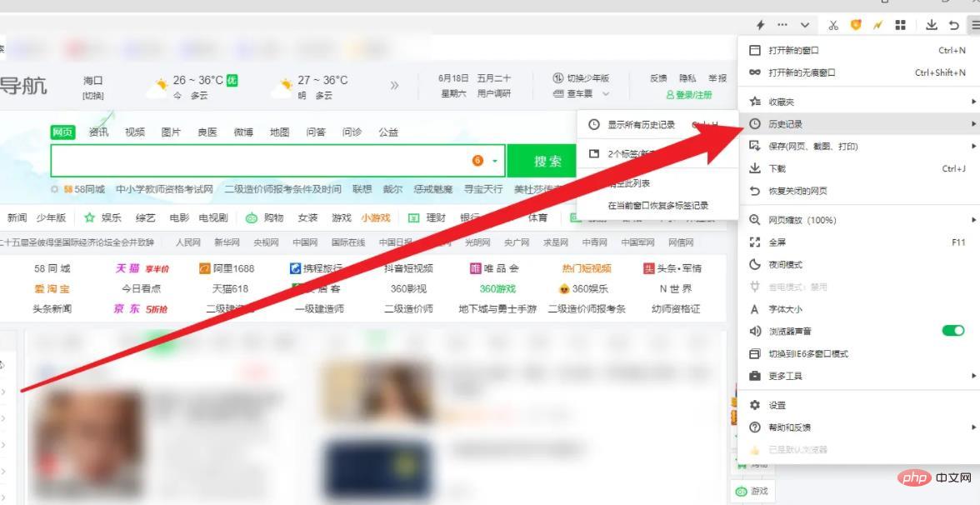Click the 360游戏 link
This screenshot has height=505, width=980.
(497, 288)
